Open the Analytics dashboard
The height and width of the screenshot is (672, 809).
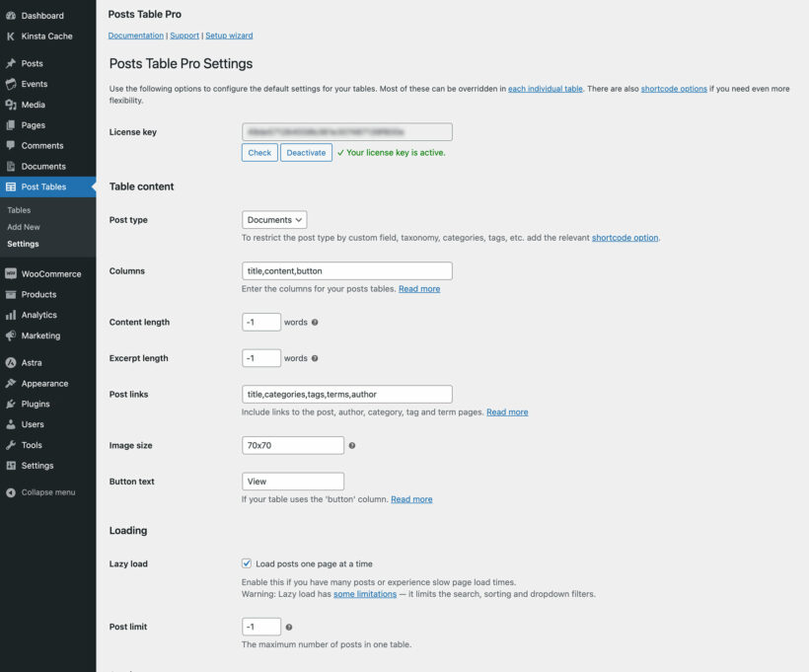(x=40, y=314)
